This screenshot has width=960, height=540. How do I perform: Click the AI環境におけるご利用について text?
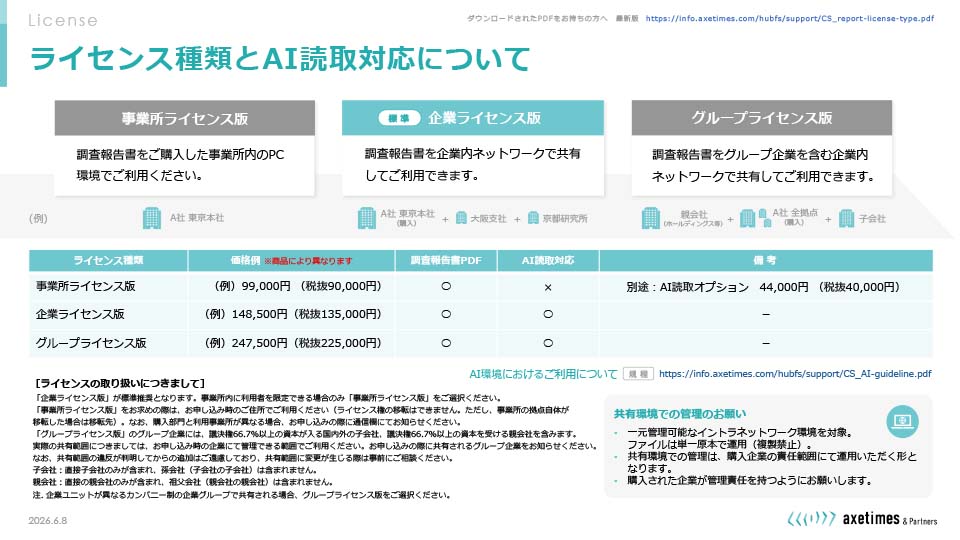point(543,373)
